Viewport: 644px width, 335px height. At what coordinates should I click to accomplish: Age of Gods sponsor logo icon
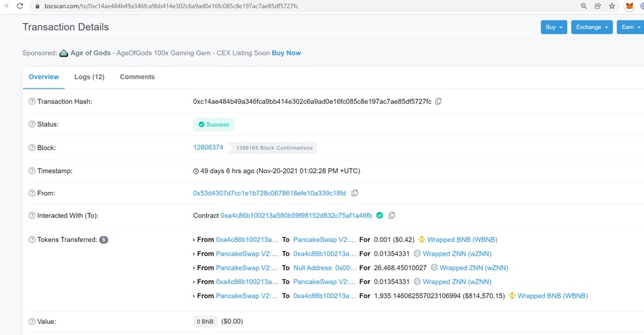point(63,53)
